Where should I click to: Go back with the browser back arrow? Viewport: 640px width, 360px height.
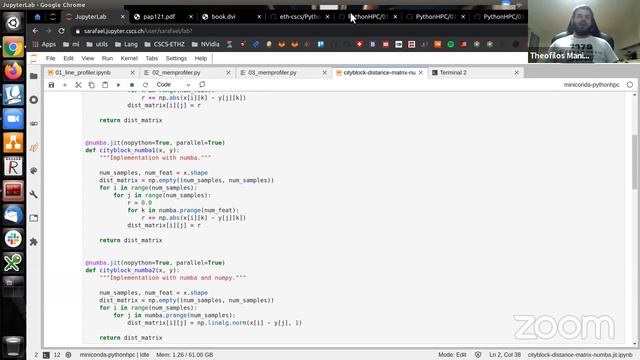(x=35, y=31)
